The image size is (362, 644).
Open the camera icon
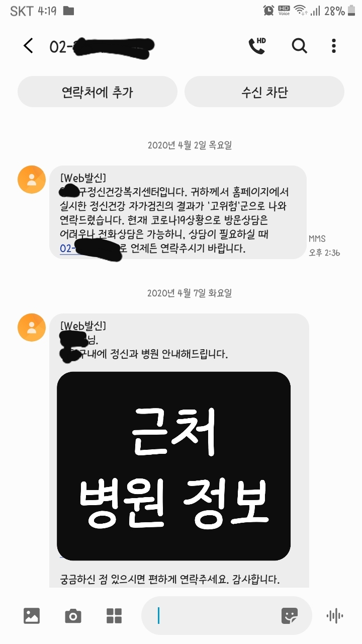pyautogui.click(x=73, y=616)
